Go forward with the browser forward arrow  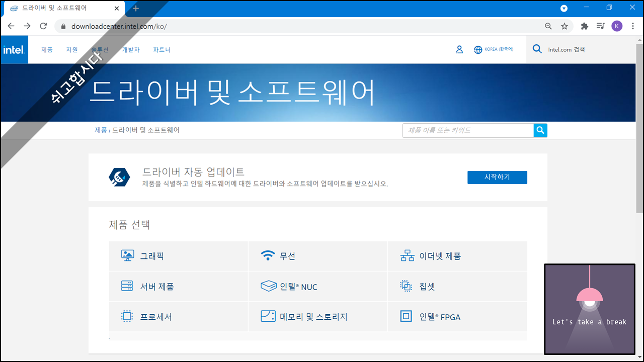27,26
